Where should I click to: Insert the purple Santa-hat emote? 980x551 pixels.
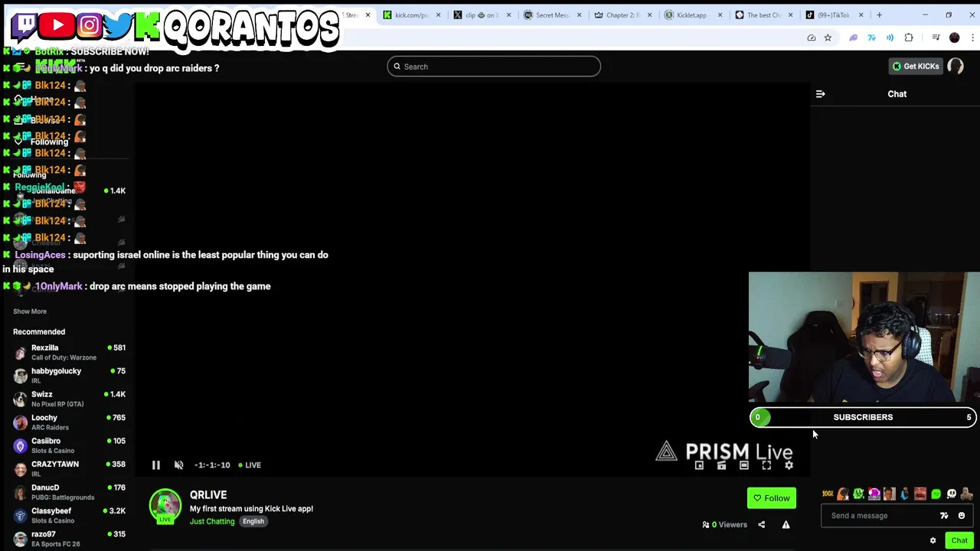coord(874,494)
